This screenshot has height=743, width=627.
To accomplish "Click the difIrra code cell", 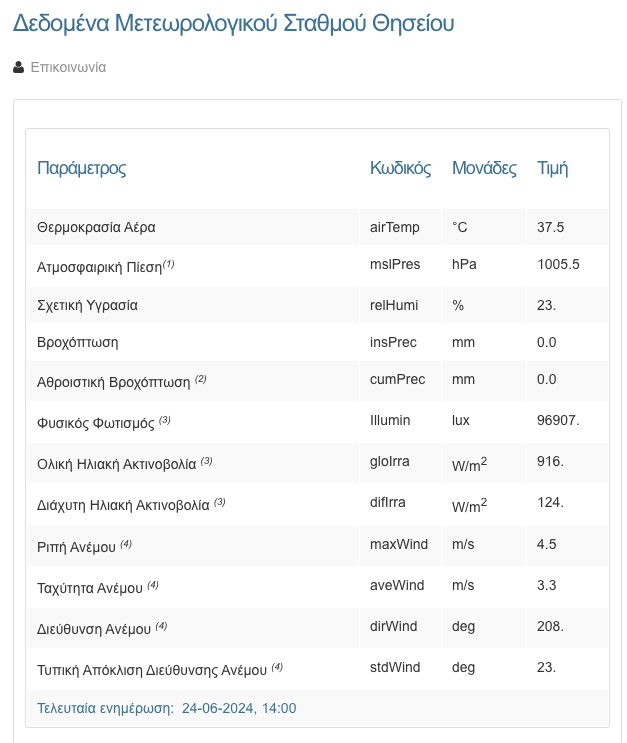I will [x=387, y=502].
